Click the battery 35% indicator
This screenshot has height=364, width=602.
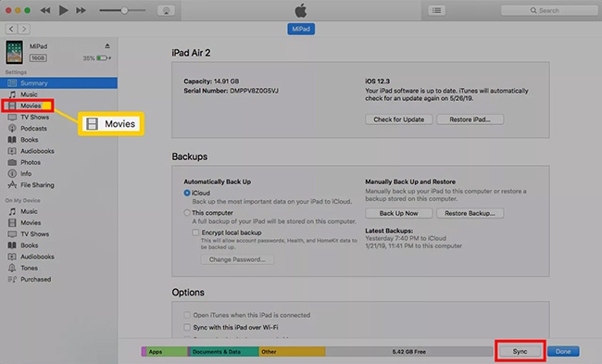point(97,58)
